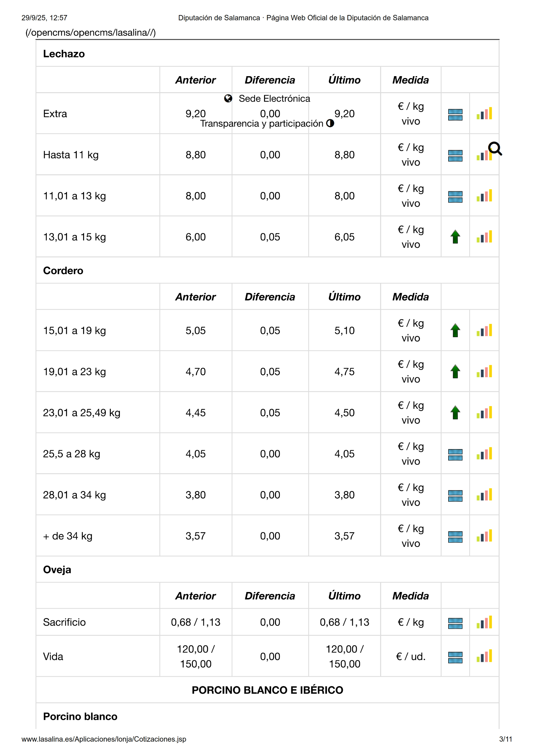Click the Transparencia y participación link
Viewport: 534px width, 756px height.
pyautogui.click(x=261, y=124)
